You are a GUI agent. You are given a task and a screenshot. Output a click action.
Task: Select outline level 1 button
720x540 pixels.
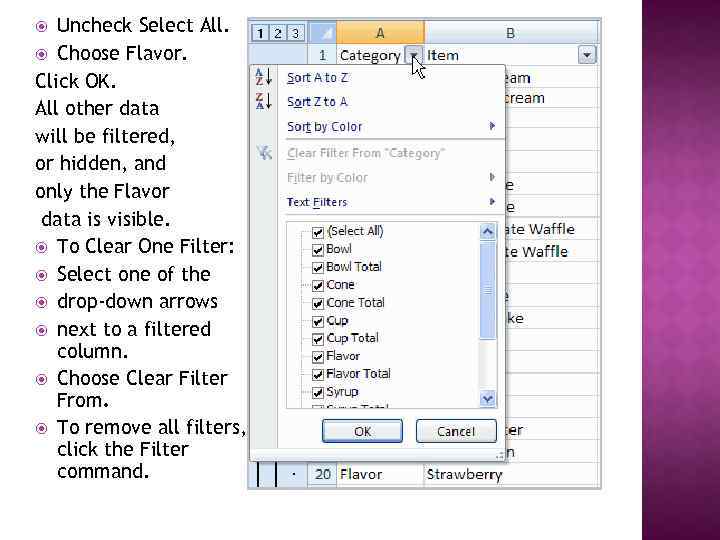tap(260, 33)
